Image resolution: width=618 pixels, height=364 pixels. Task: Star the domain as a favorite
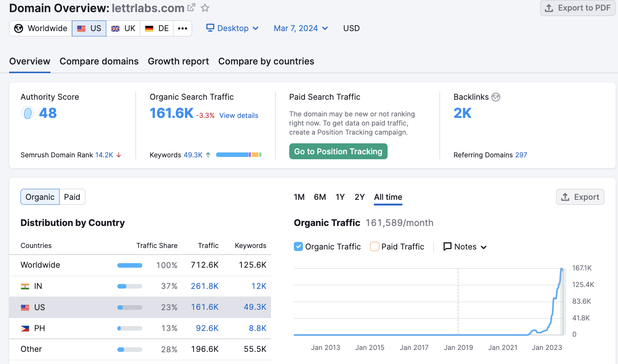[x=205, y=8]
